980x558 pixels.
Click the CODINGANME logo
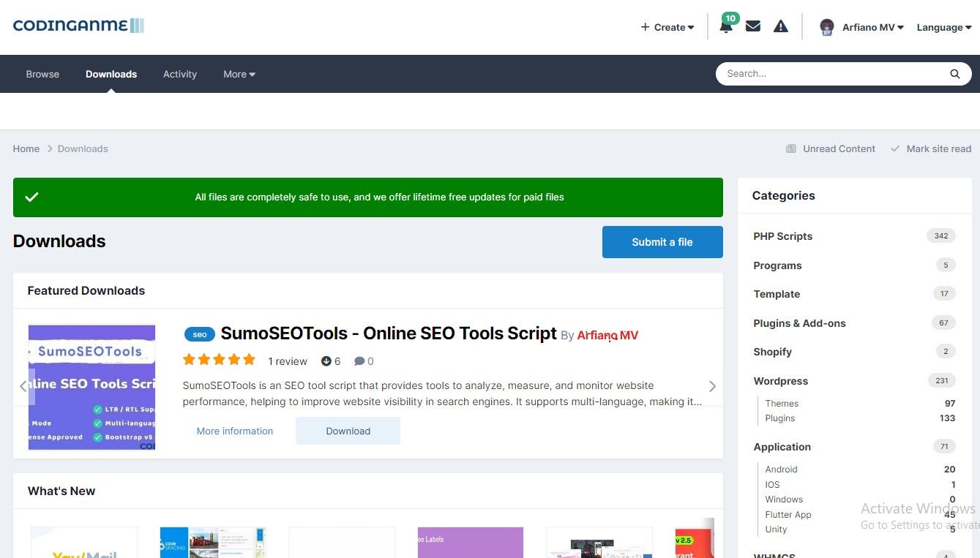(78, 25)
